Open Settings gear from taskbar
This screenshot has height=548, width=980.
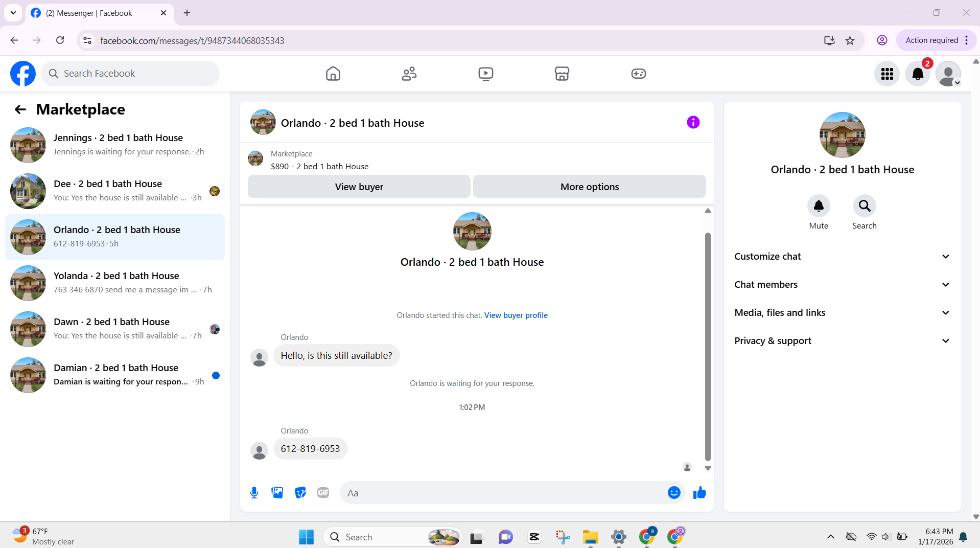click(x=618, y=537)
